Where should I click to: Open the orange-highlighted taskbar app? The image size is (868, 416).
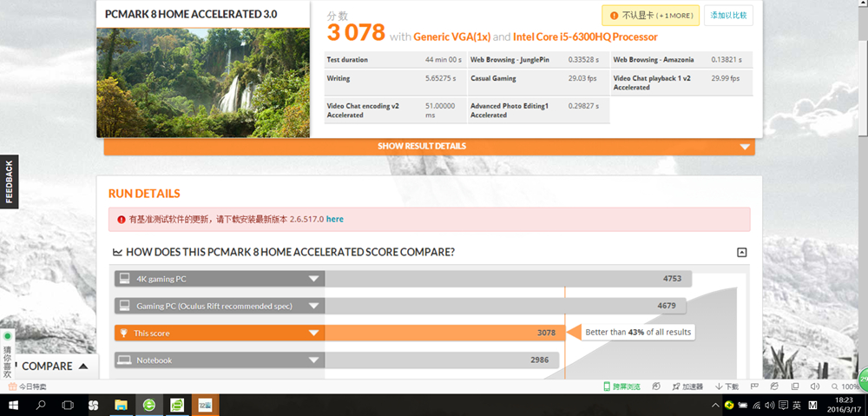coord(206,406)
